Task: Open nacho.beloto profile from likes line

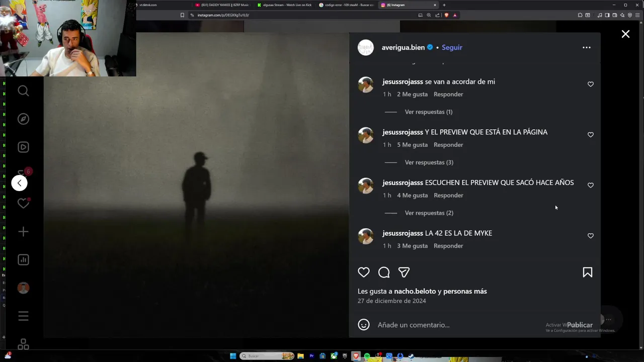Action: 415,291
